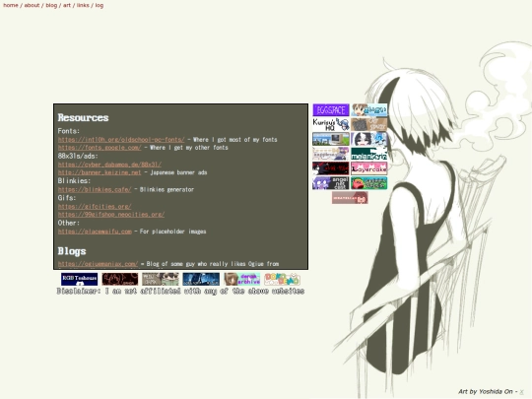This screenshot has height=399, width=532.
Task: Click the artist credit link after Yoshida On
Action: 521,391
